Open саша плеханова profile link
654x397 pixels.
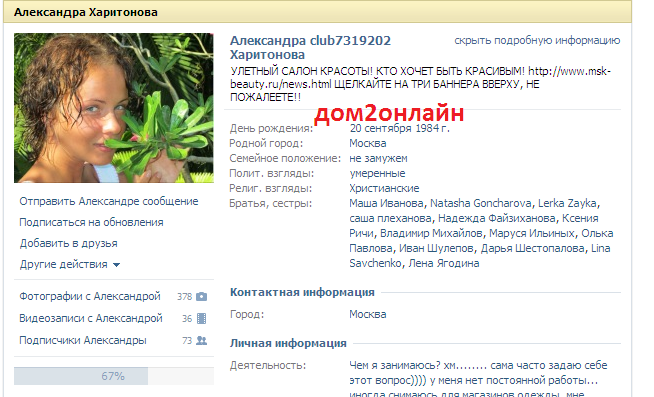[390, 219]
